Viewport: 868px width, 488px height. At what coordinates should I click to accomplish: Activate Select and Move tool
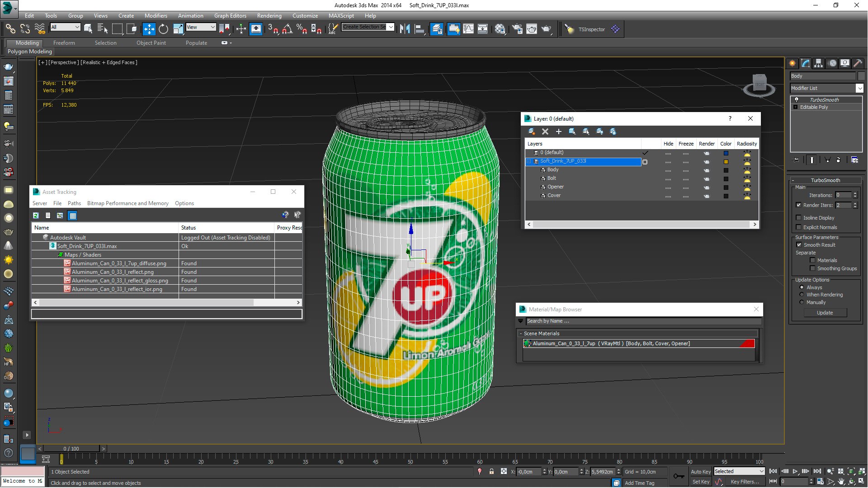tap(149, 29)
